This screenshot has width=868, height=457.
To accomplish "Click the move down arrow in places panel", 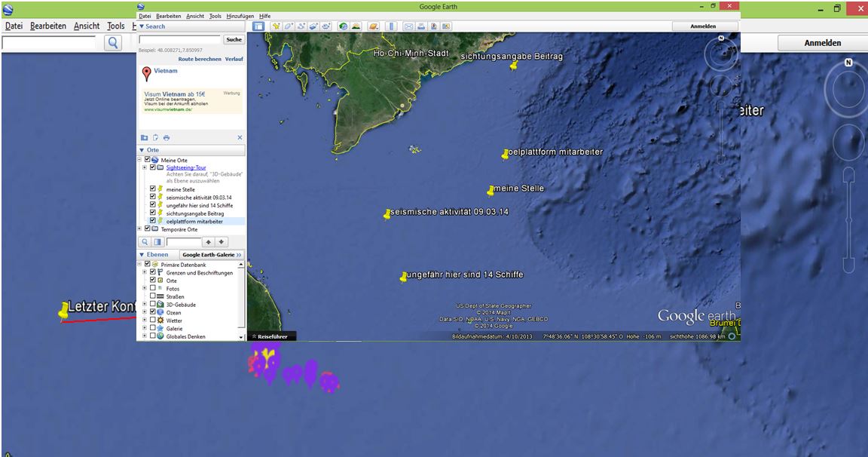I will click(221, 242).
